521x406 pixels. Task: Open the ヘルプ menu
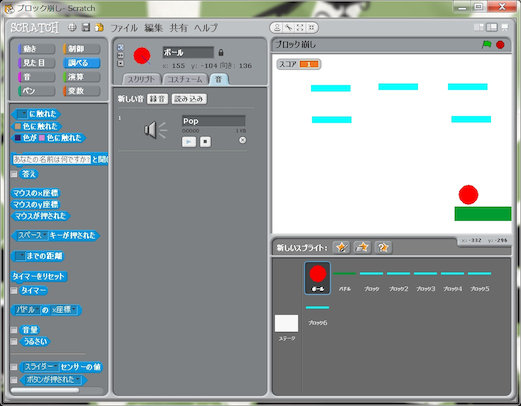coord(206,28)
